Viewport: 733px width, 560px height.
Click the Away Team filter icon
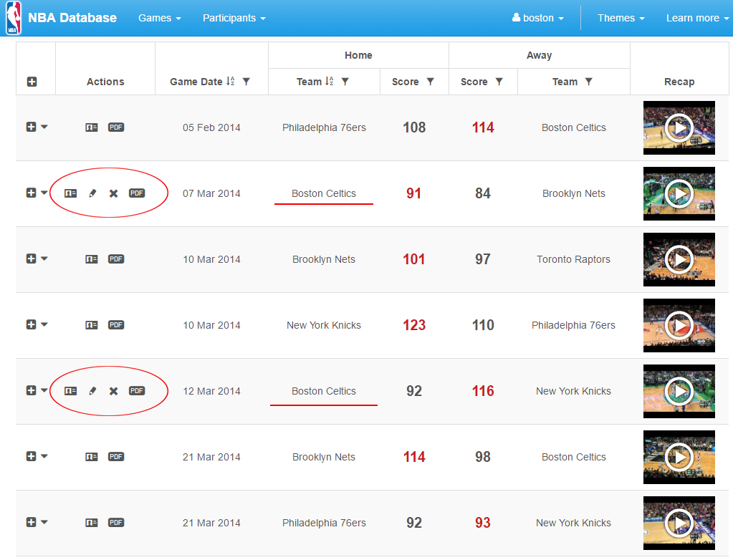coord(588,82)
